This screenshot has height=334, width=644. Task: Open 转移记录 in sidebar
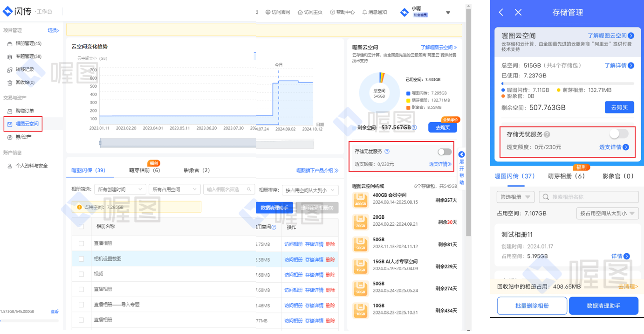(24, 70)
